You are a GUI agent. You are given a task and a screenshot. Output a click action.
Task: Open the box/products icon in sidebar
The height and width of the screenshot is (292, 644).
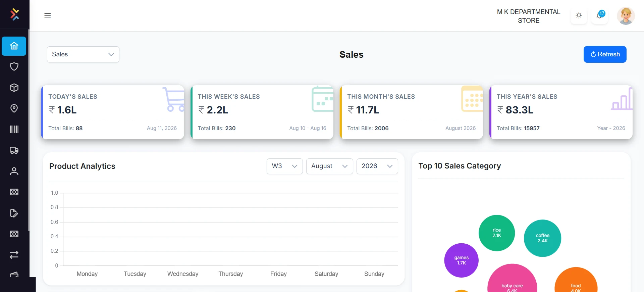14,88
